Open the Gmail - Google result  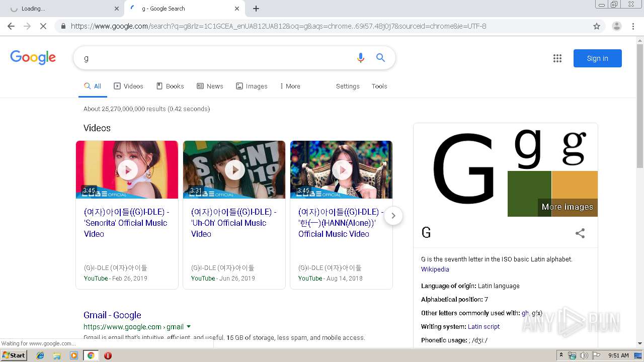click(x=112, y=315)
